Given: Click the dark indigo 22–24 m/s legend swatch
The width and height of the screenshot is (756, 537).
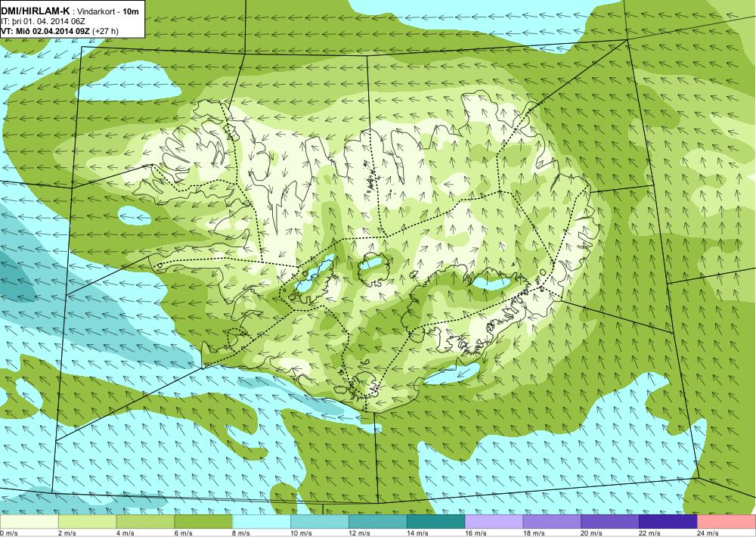Looking at the screenshot, I should tap(668, 522).
